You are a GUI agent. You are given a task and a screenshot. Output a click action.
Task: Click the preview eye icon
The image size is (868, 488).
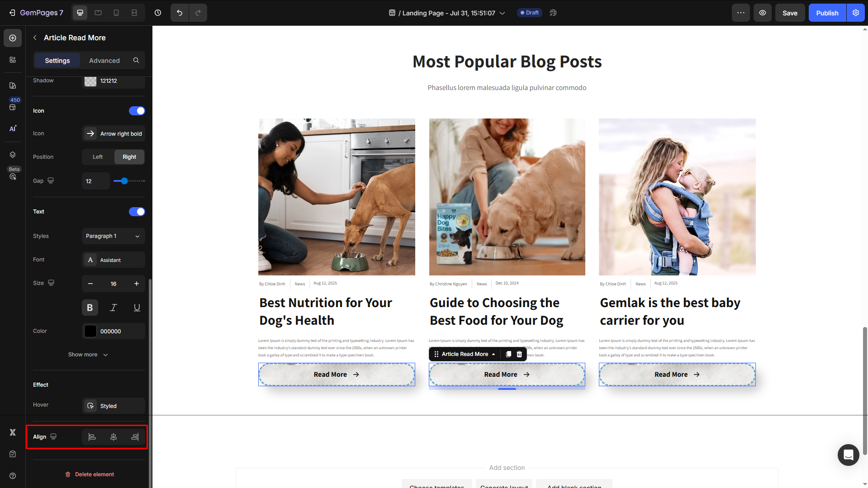[763, 13]
